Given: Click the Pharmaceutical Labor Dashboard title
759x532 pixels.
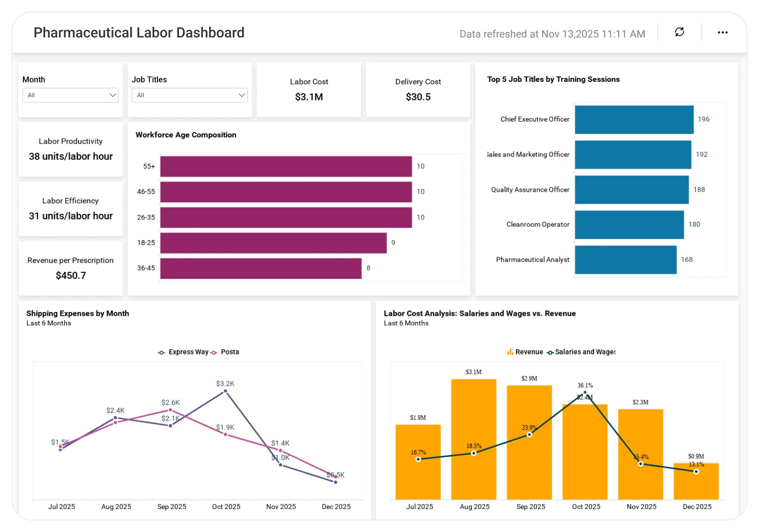Looking at the screenshot, I should pos(139,33).
